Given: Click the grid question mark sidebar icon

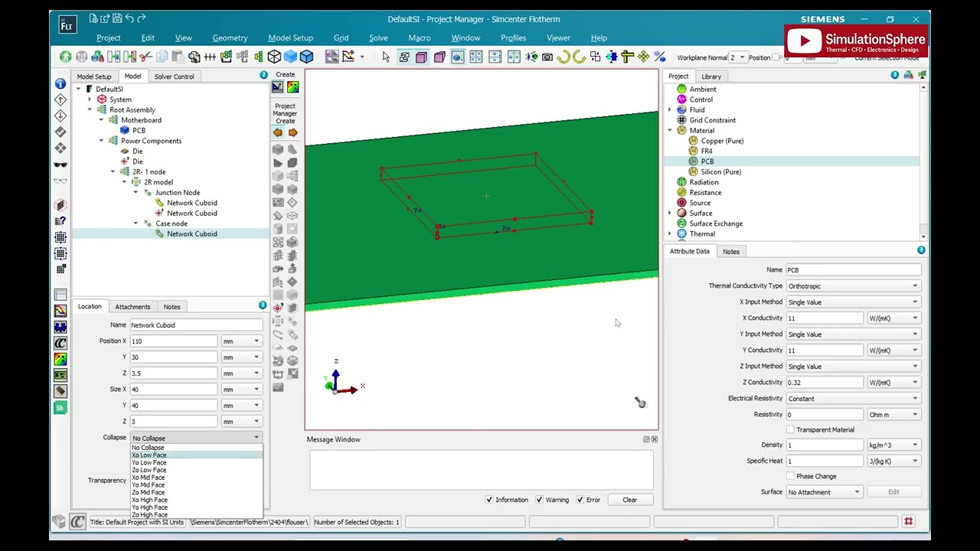Looking at the screenshot, I should [60, 221].
